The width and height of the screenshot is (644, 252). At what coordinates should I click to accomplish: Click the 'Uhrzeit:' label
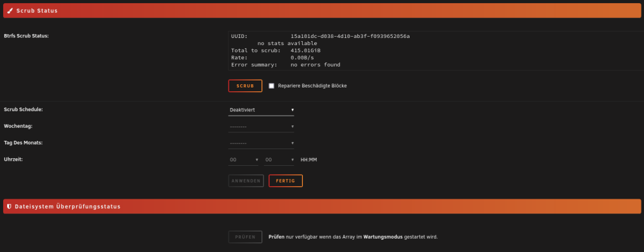13,159
